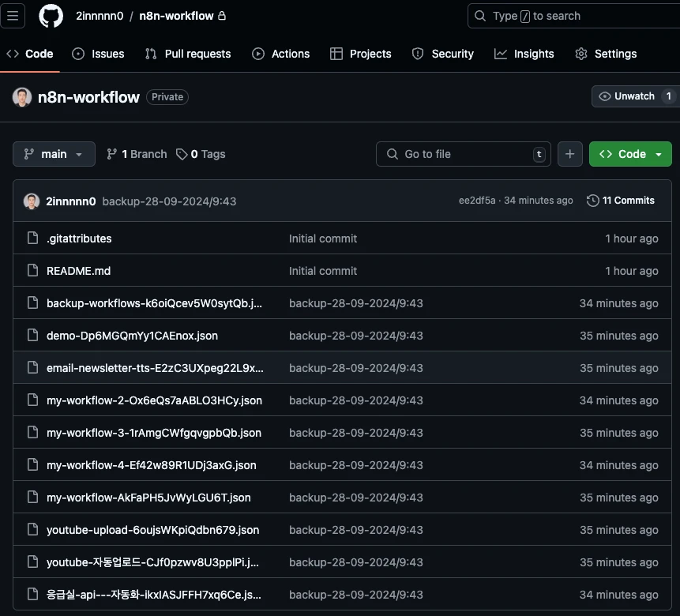Click the file icon for .gitattributes
Screen dimensions: 680x616
point(32,239)
